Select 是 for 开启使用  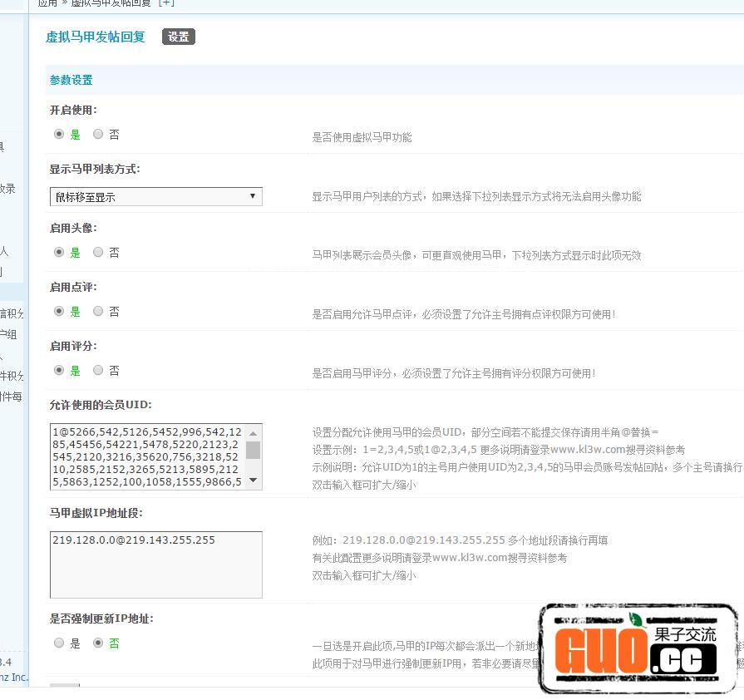click(59, 134)
